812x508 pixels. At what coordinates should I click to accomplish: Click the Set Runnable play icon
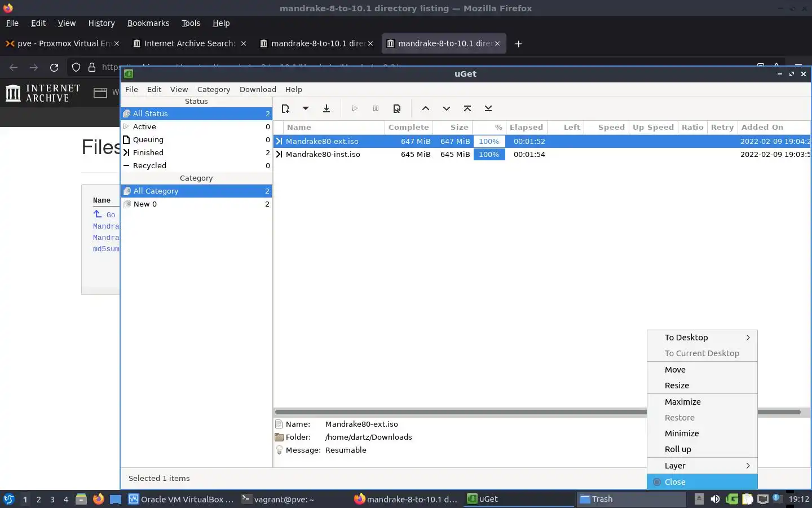(355, 108)
